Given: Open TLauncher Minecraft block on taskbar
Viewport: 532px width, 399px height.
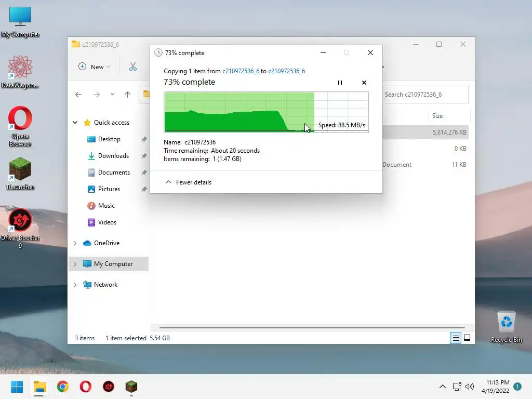Looking at the screenshot, I should pos(131,387).
